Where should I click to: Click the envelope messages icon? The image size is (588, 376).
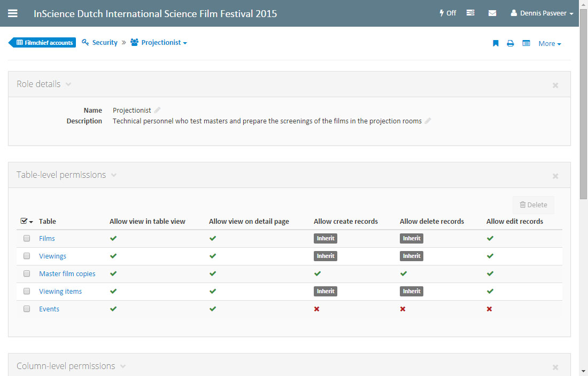492,13
